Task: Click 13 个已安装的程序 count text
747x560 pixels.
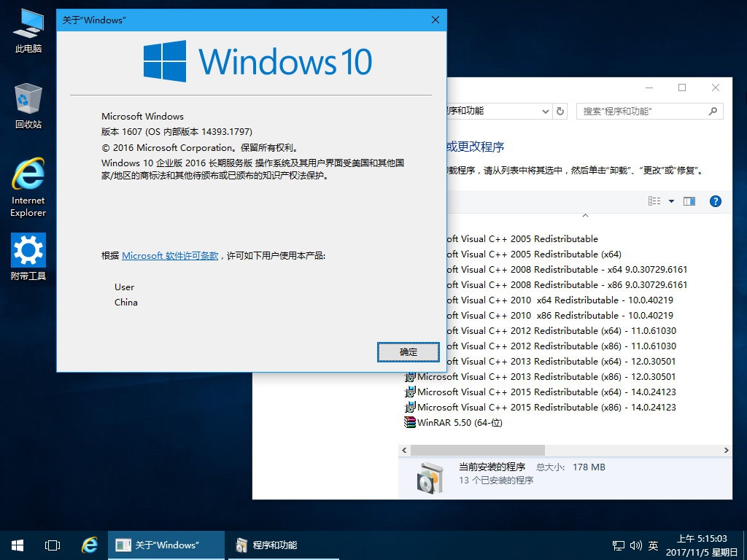Action: click(x=496, y=480)
